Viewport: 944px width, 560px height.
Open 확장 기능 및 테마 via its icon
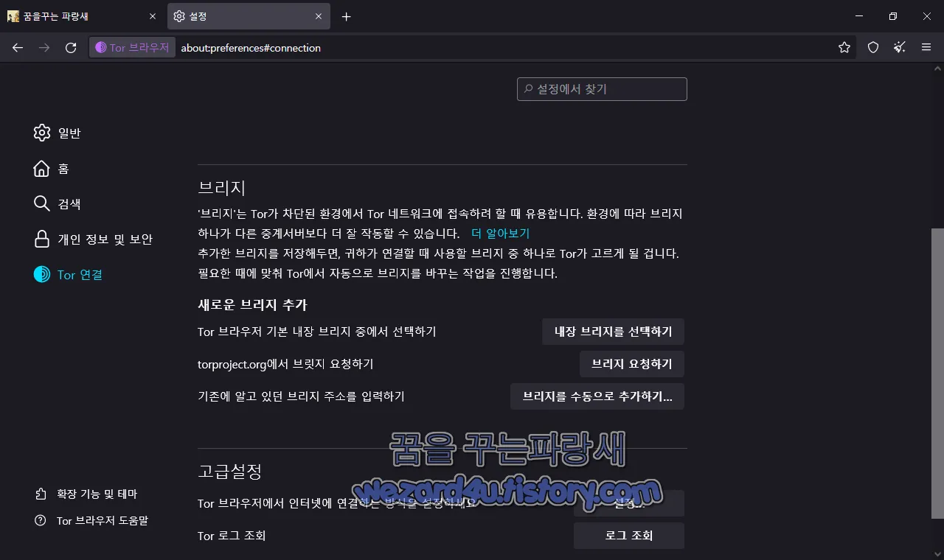[42, 494]
